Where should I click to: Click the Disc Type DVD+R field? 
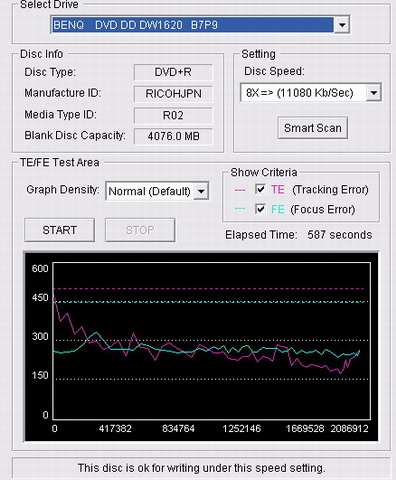point(173,72)
